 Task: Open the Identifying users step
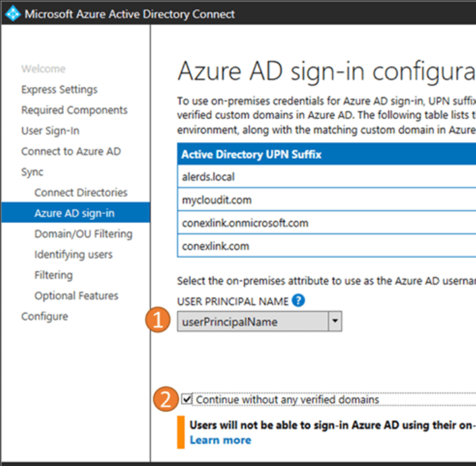(x=73, y=255)
